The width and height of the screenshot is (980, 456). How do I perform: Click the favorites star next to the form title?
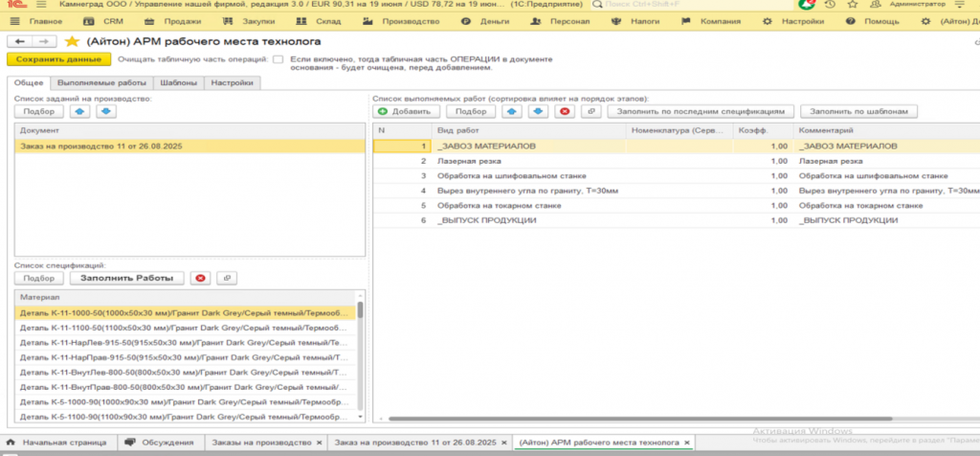(x=72, y=41)
